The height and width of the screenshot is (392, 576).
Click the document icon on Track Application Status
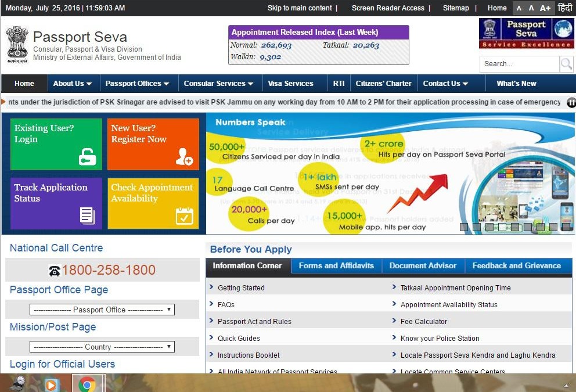point(88,215)
